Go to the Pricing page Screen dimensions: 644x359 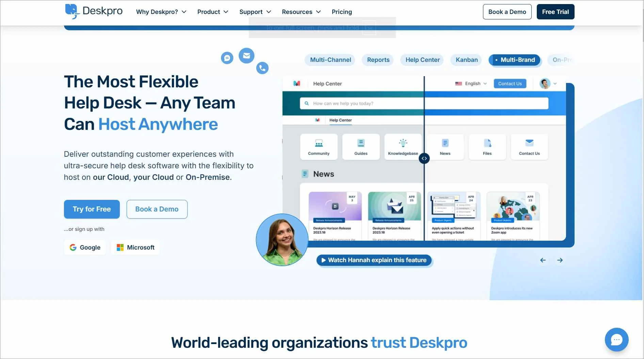pyautogui.click(x=342, y=12)
